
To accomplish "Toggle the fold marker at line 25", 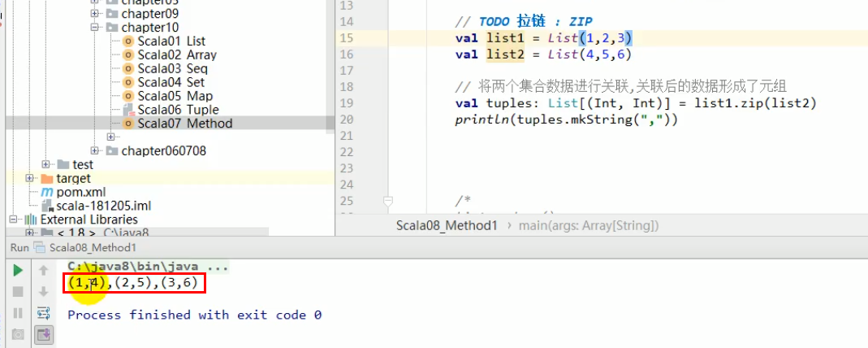I will click(x=388, y=201).
